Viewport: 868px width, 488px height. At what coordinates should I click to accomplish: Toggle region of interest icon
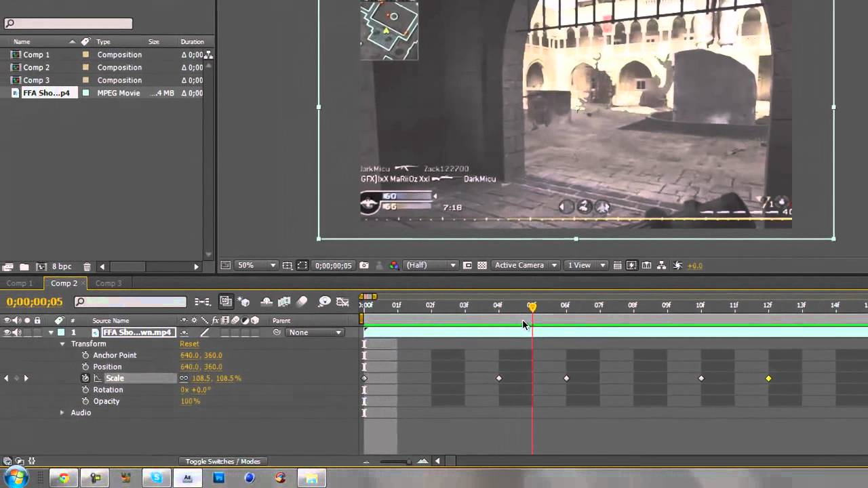click(x=467, y=265)
